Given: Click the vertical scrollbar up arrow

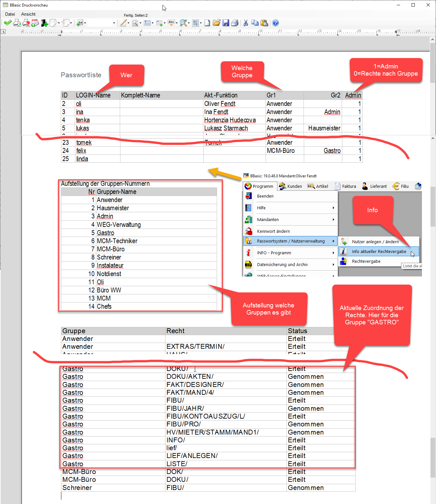Looking at the screenshot, I should pos(433,39).
